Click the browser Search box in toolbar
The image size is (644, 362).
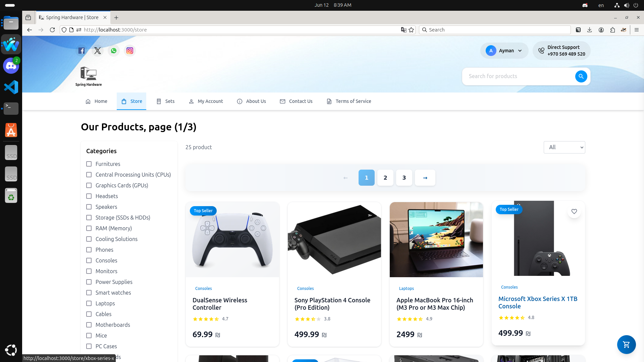[x=495, y=30]
